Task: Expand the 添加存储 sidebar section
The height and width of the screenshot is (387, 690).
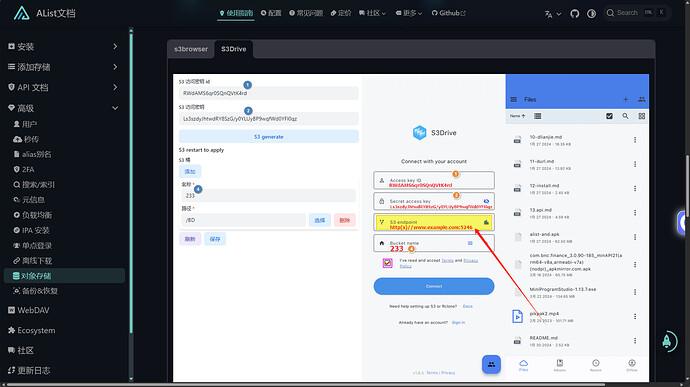Action: point(63,67)
